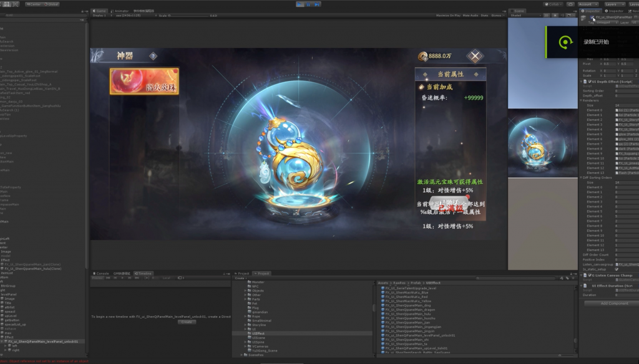The width and height of the screenshot is (639, 364).
Task: Open the Project Create dropdown
Action: pyautogui.click(x=240, y=279)
